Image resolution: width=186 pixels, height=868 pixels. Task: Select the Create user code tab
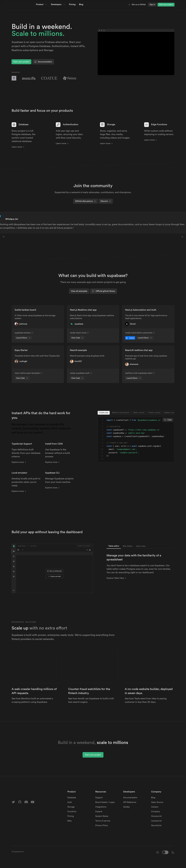point(104,412)
